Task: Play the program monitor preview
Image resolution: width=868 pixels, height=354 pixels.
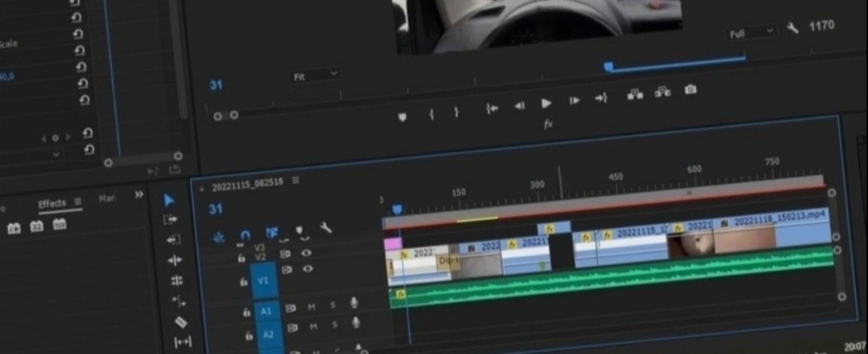Action: pyautogui.click(x=547, y=104)
